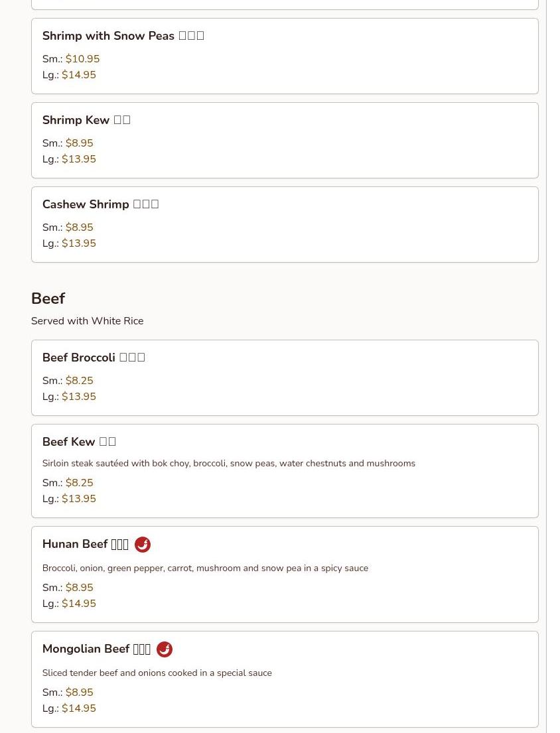Click the Mongolian Beef dish title

click(96, 649)
